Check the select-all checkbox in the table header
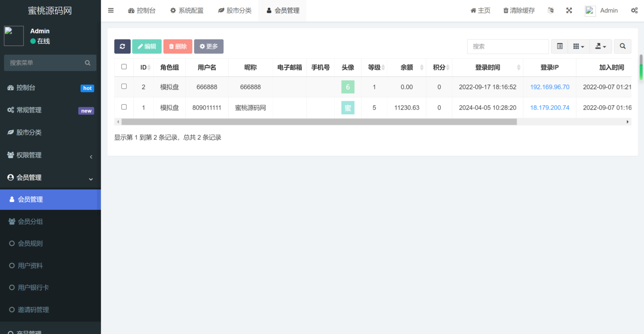Viewport: 644px width, 334px height. [x=124, y=67]
